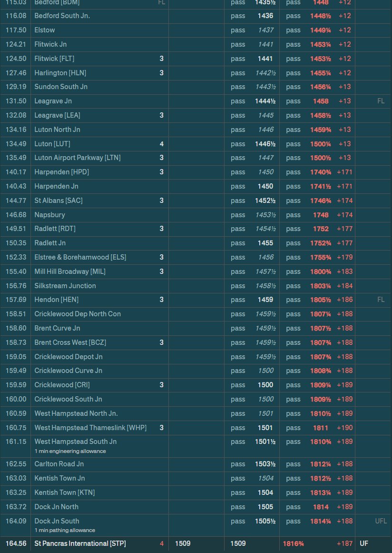
Task: Open Elstree & Borehamwood [ELS] station
Action: (80, 257)
